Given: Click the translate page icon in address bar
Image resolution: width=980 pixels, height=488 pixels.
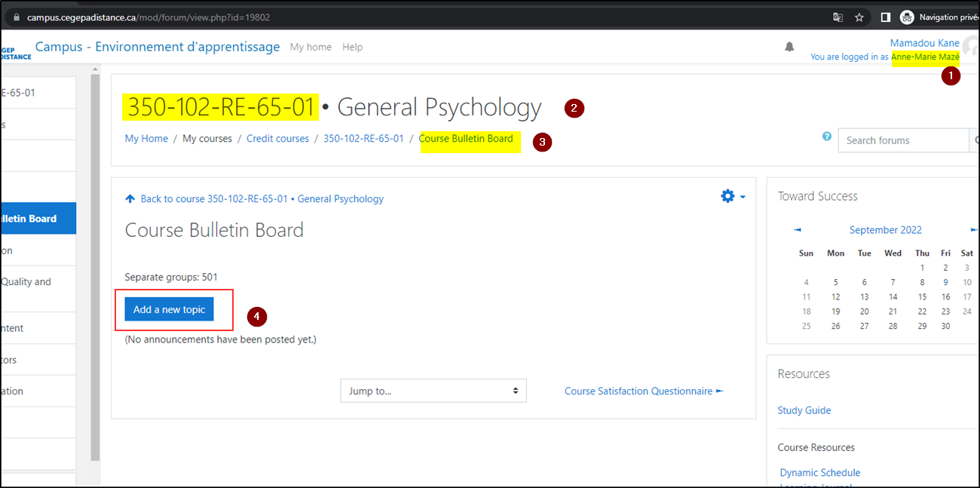Looking at the screenshot, I should [838, 17].
